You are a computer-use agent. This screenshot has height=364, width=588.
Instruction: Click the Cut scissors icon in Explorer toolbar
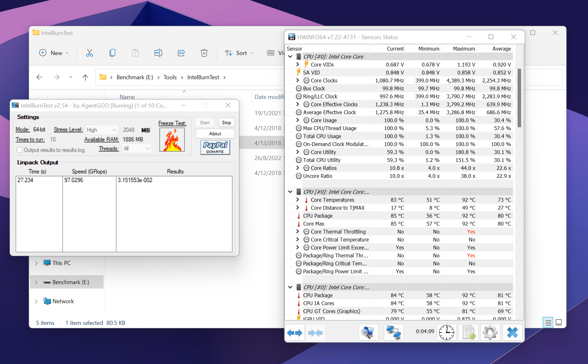90,53
